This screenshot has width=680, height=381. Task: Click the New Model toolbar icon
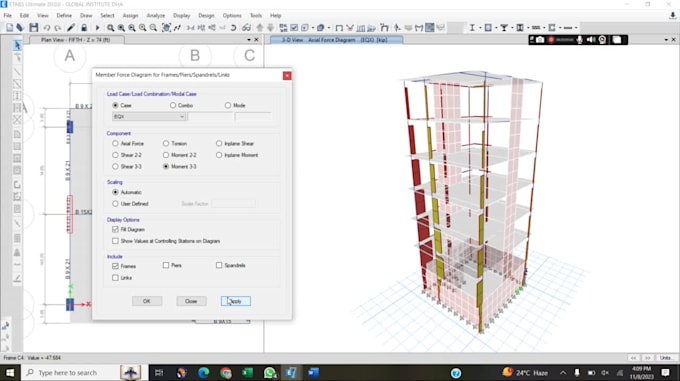coord(10,28)
